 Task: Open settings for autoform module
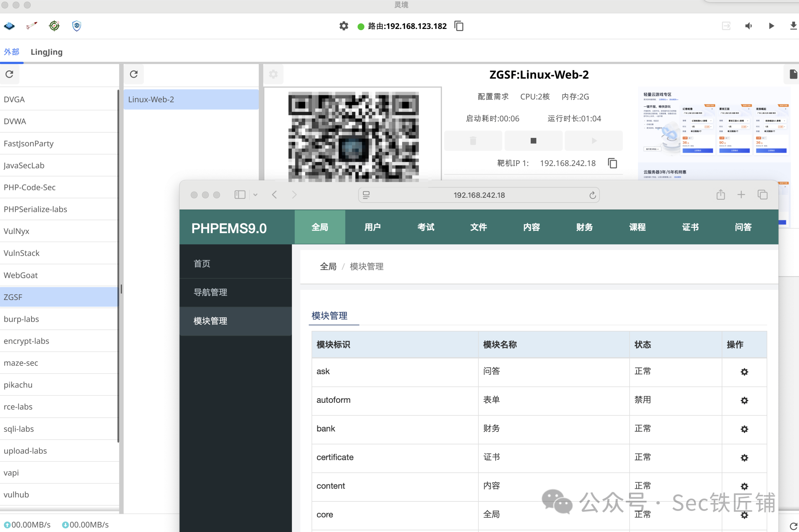click(x=744, y=400)
